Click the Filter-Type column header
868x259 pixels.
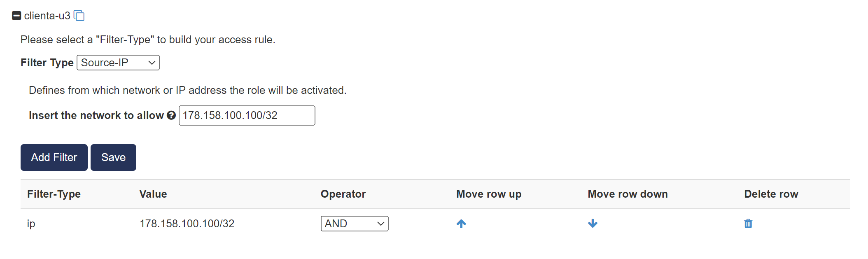click(x=54, y=194)
